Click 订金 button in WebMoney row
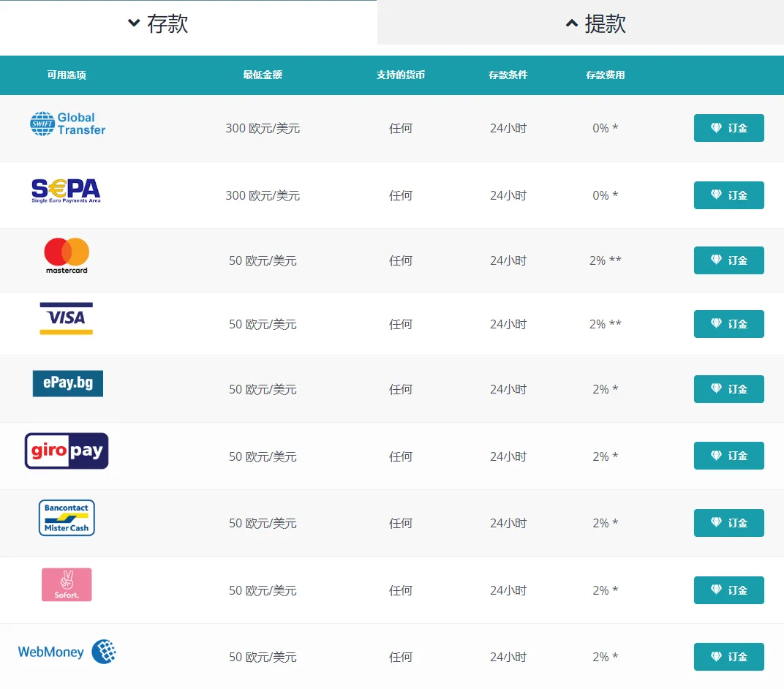Image resolution: width=784 pixels, height=689 pixels. [x=728, y=657]
